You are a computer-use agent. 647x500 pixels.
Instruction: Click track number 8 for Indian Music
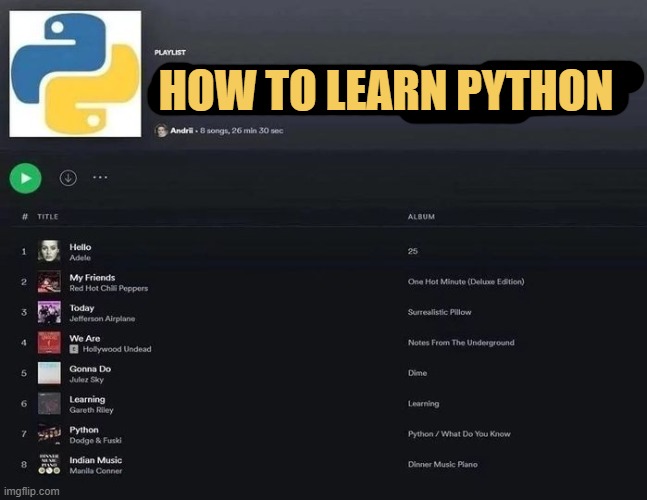(24, 465)
